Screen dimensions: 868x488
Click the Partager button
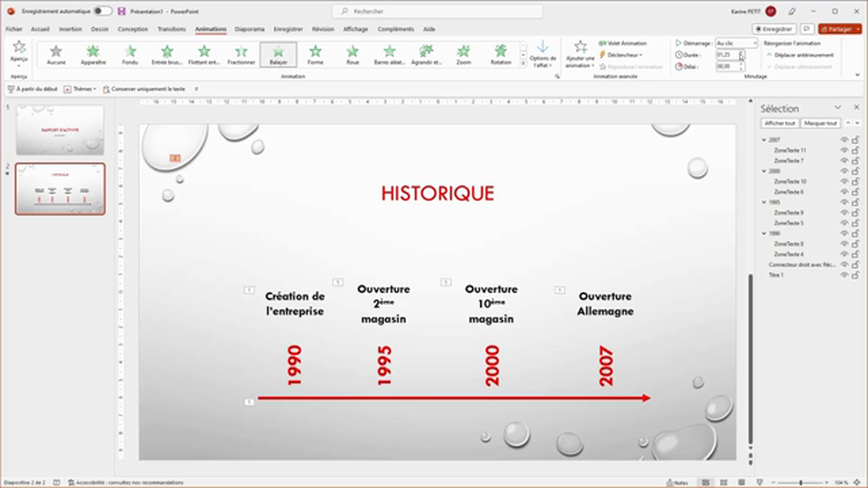(840, 29)
